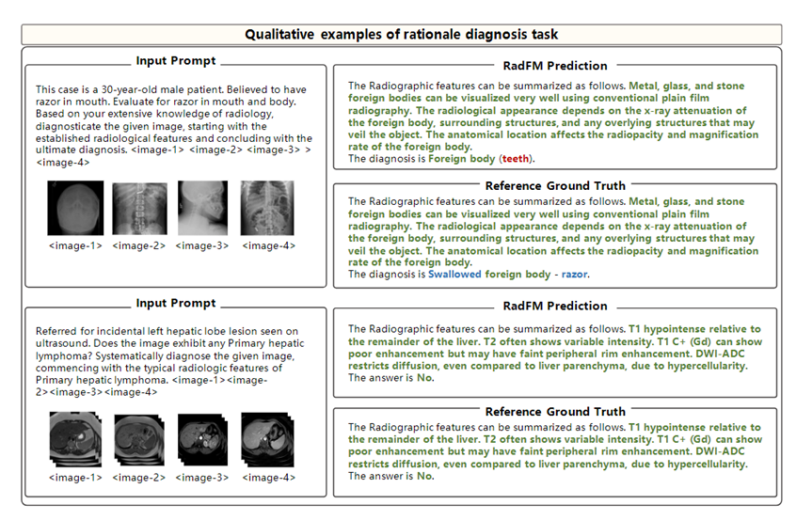Select the 'RadFM Prediction' heading above the foreign body diagnosis
The width and height of the screenshot is (812, 520).
point(555,66)
